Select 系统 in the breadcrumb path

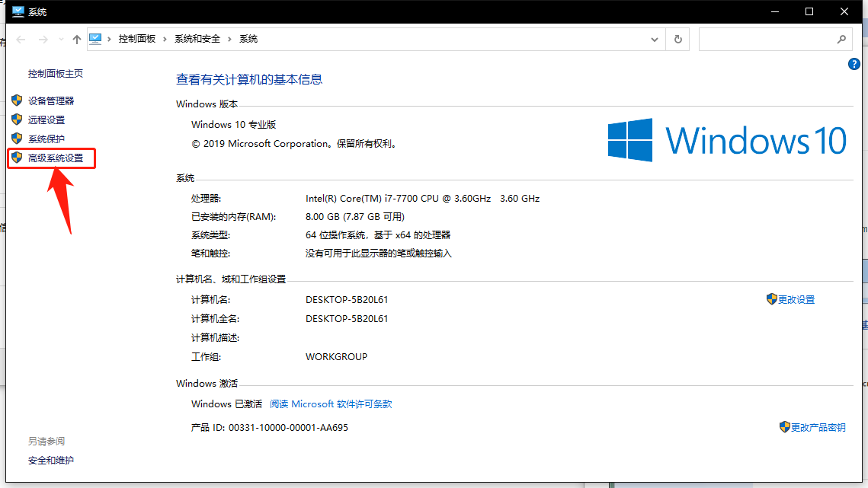248,39
